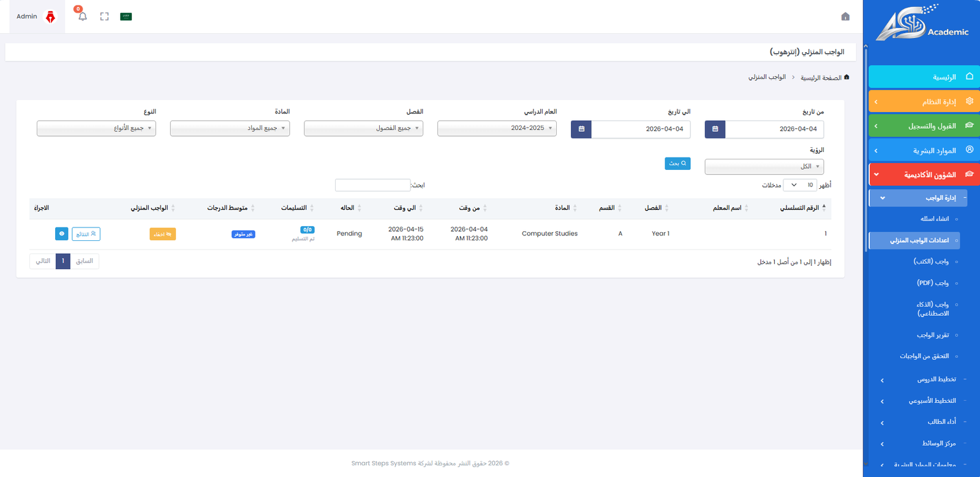Expand the 'الموارد البشرية' sidebar section
The image size is (980, 477).
pos(924,151)
